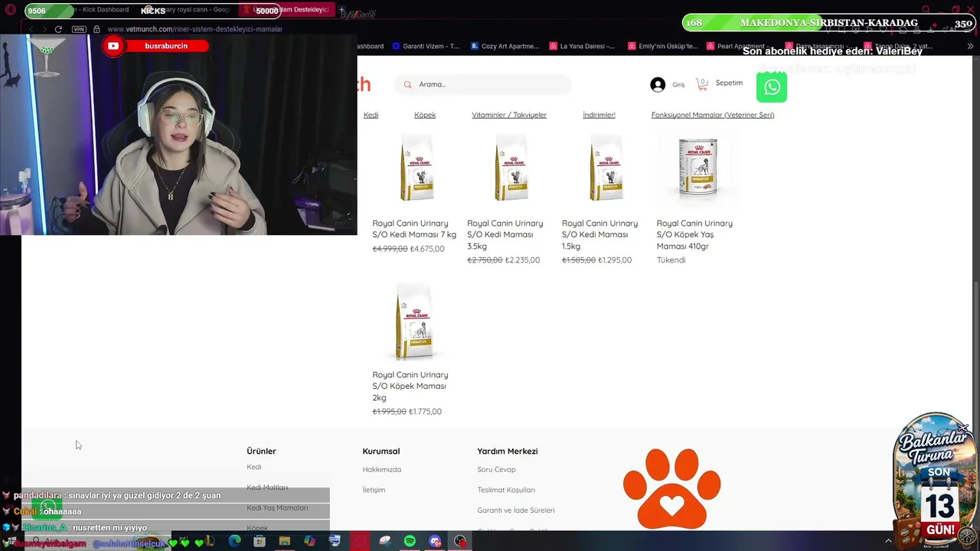Open the Vitaminler / Takviyeler menu
Screen dimensions: 980x551
(x=509, y=115)
